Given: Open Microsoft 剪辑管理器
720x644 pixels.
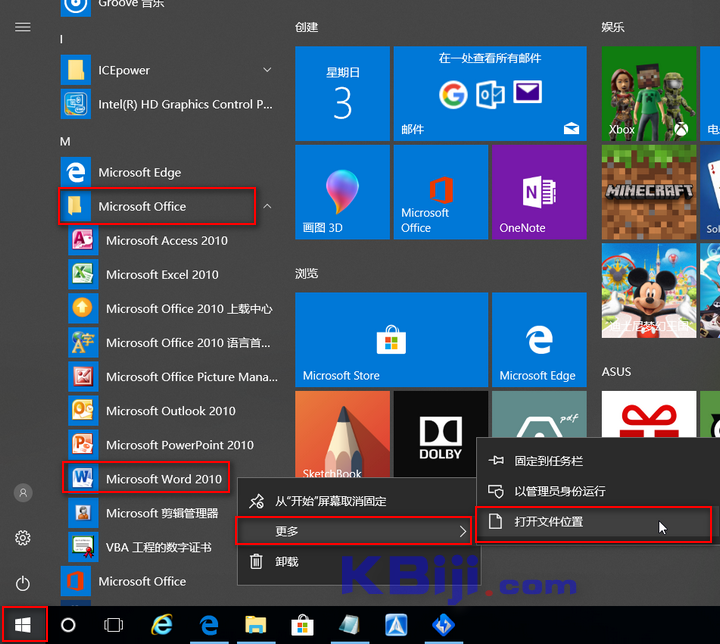Looking at the screenshot, I should (149, 513).
